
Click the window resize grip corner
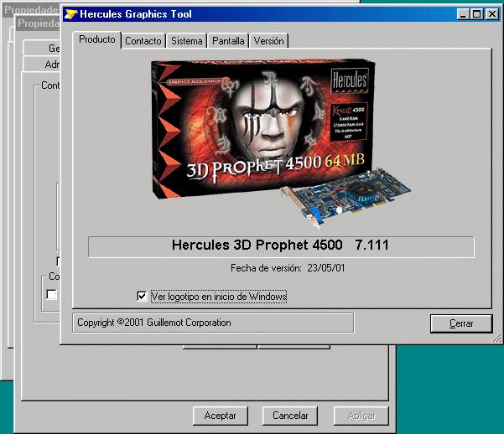[496, 338]
